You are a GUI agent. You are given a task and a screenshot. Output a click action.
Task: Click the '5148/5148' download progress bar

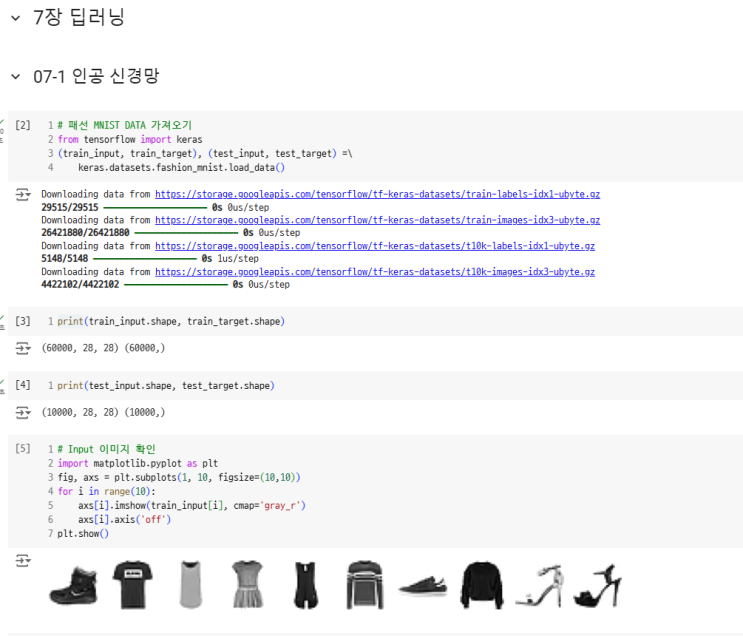click(145, 259)
